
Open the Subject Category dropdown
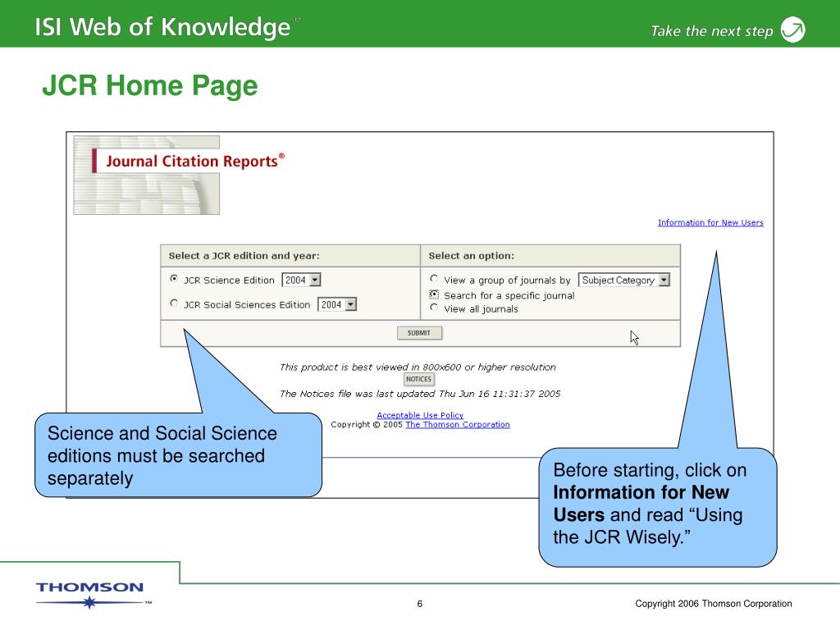click(x=624, y=280)
